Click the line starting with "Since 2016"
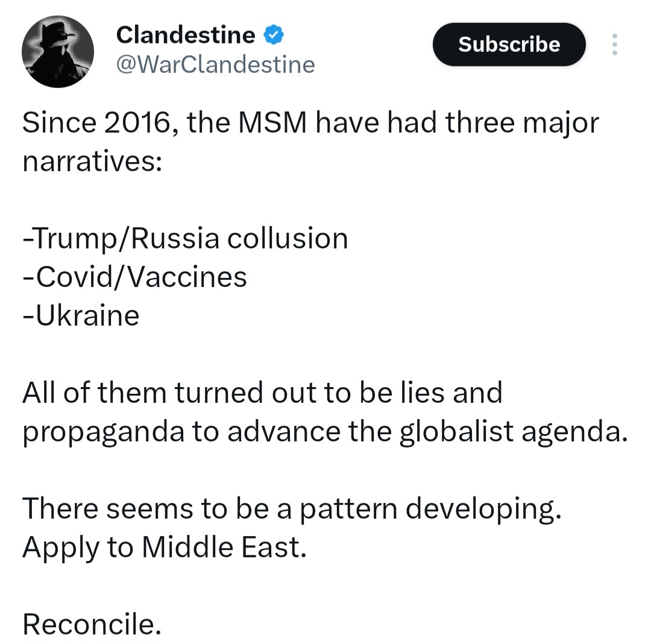 click(310, 123)
